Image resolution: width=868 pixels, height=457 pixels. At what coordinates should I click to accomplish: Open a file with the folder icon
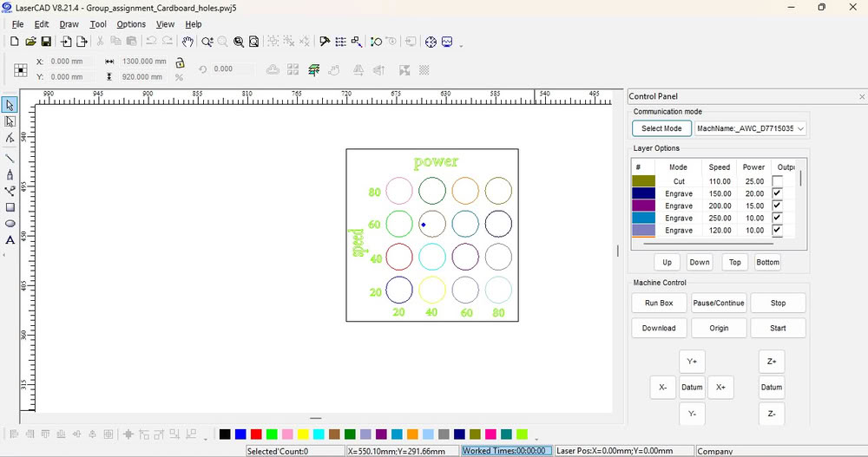point(30,42)
